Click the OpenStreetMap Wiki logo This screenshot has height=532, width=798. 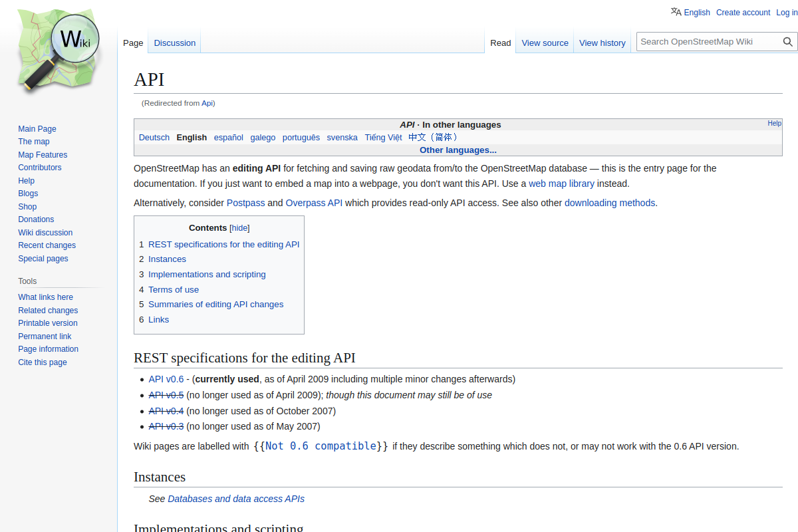[59, 51]
